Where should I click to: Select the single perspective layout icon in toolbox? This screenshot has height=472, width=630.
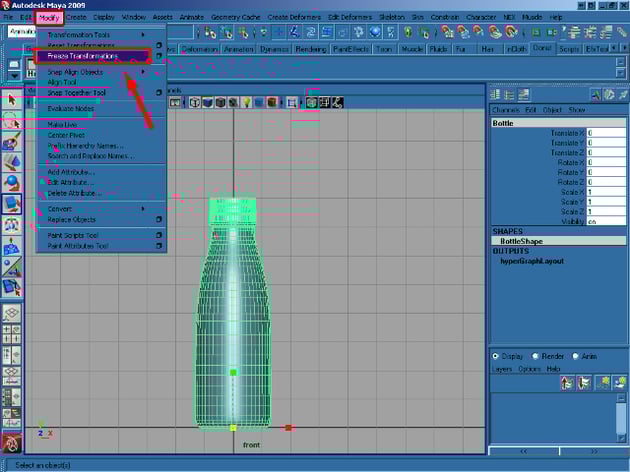[12, 312]
